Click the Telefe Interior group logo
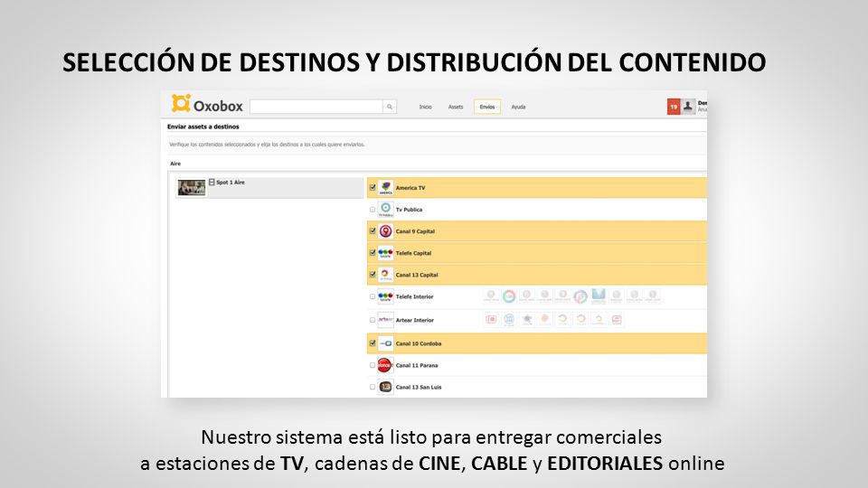The image size is (868, 488). click(385, 296)
